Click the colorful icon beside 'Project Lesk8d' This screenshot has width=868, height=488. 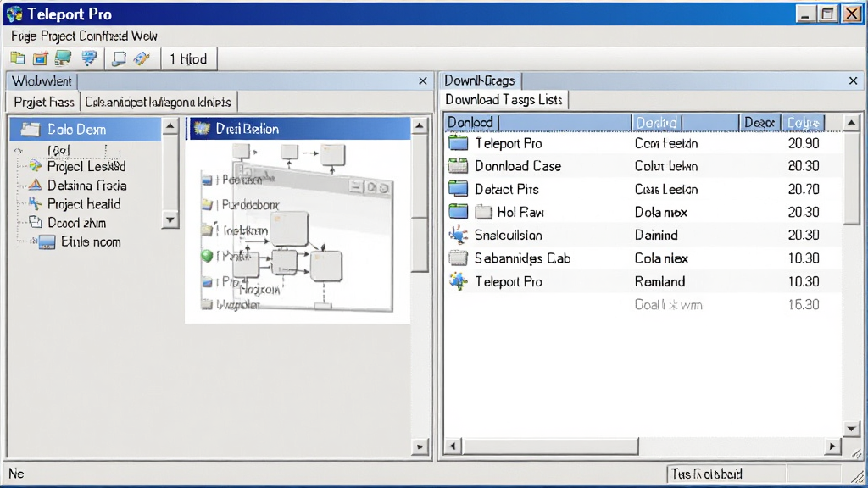tap(36, 166)
